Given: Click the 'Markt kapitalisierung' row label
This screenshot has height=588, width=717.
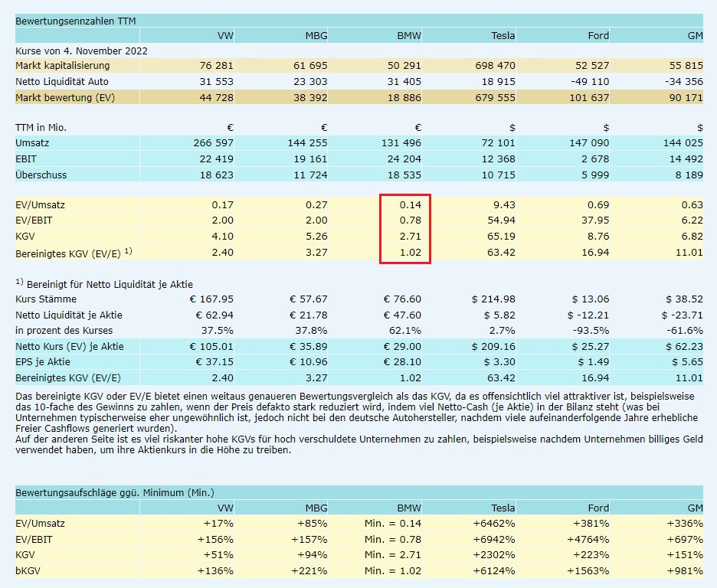Looking at the screenshot, I should (63, 65).
